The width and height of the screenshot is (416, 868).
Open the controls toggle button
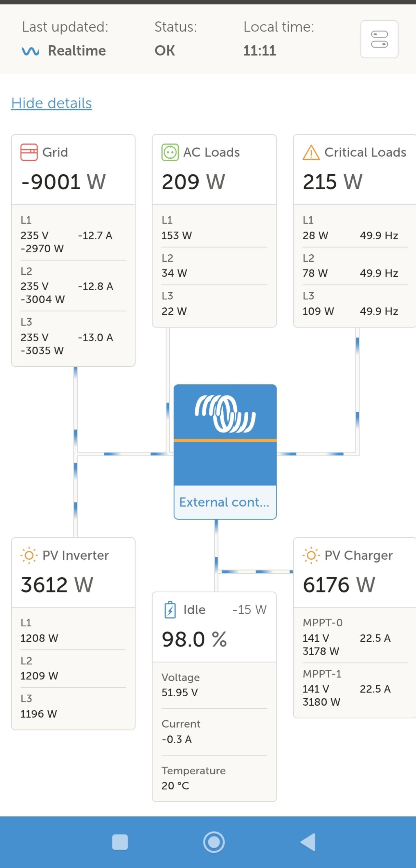[379, 39]
